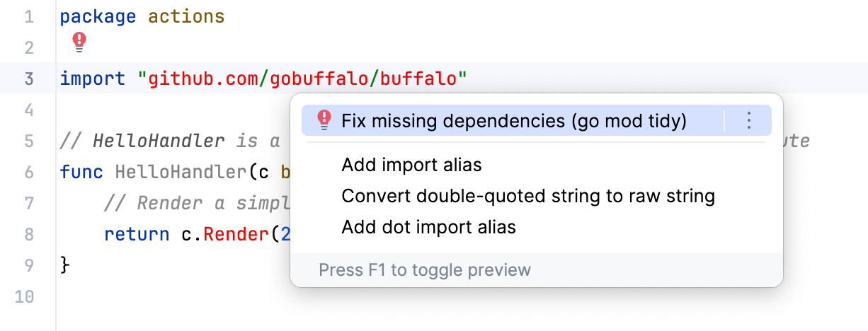
Task: Choose Add dot import alias
Action: click(x=428, y=227)
